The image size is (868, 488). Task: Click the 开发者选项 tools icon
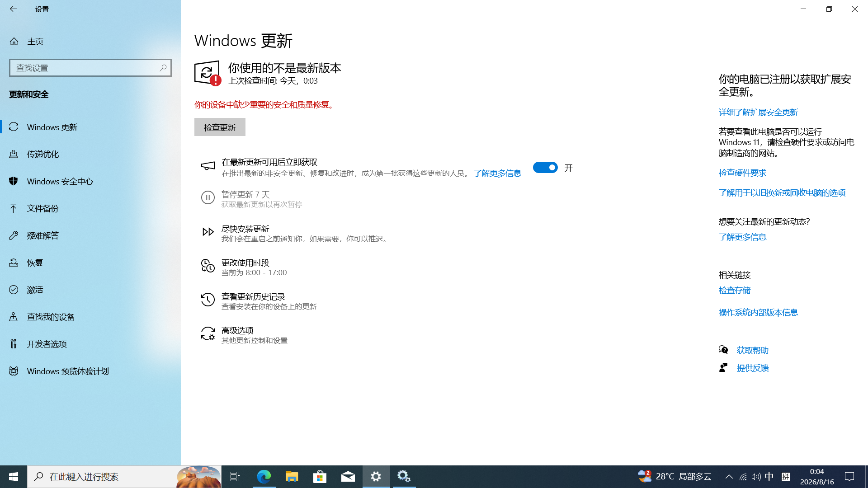(14, 344)
